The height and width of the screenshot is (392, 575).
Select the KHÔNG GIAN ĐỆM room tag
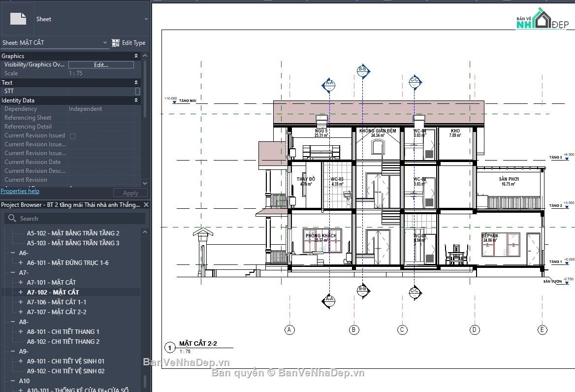tap(378, 133)
